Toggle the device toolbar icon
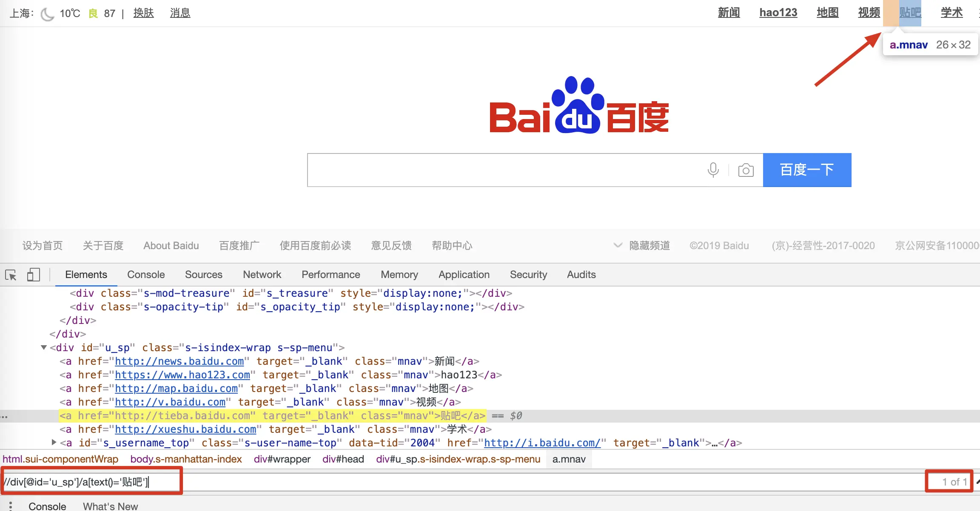 pyautogui.click(x=33, y=275)
